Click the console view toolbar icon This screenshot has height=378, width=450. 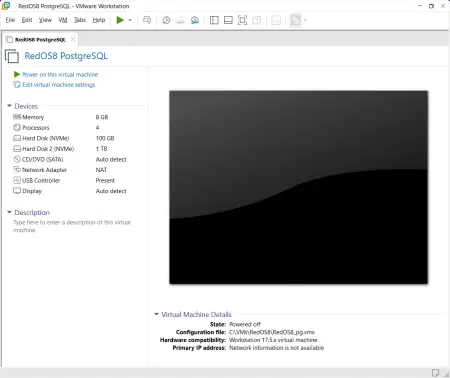(276, 20)
